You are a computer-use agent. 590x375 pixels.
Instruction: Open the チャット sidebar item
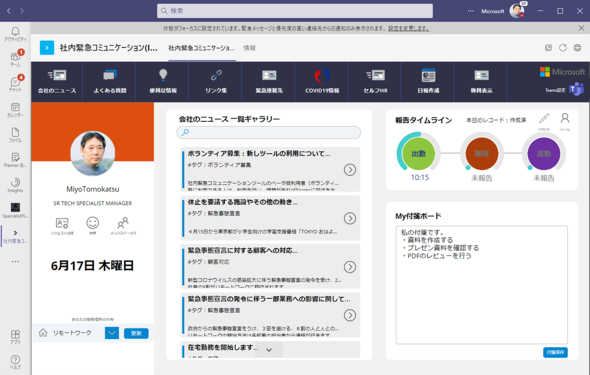(x=15, y=84)
